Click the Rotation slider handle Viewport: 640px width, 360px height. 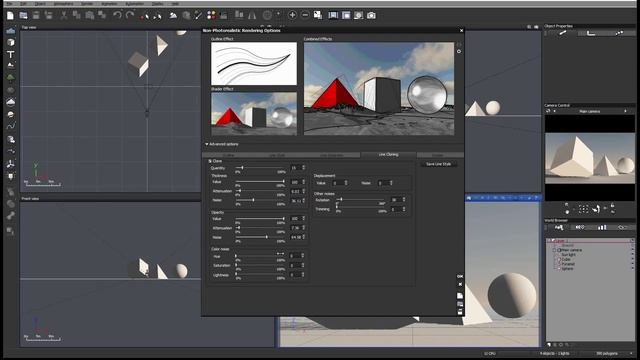coord(341,200)
